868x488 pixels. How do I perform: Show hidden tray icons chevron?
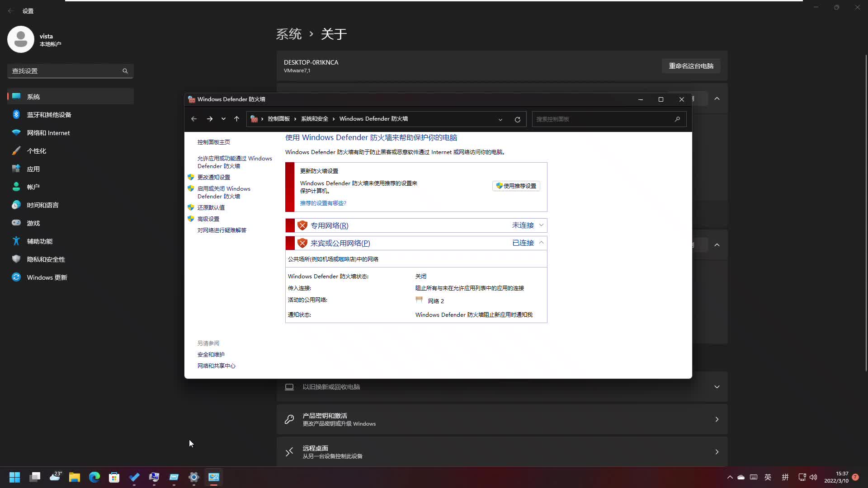point(730,477)
